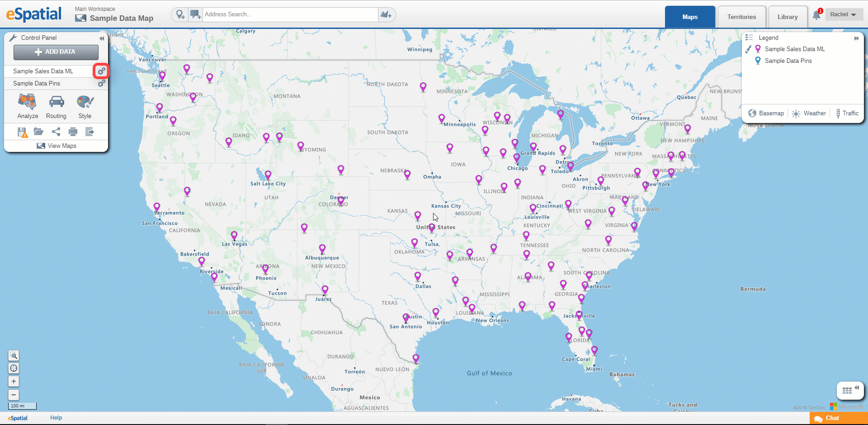
Task: Click the map pin at Seattle
Action: point(162,76)
